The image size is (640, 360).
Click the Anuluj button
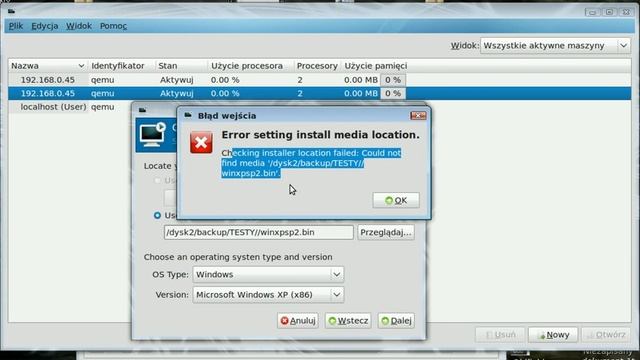pos(298,320)
